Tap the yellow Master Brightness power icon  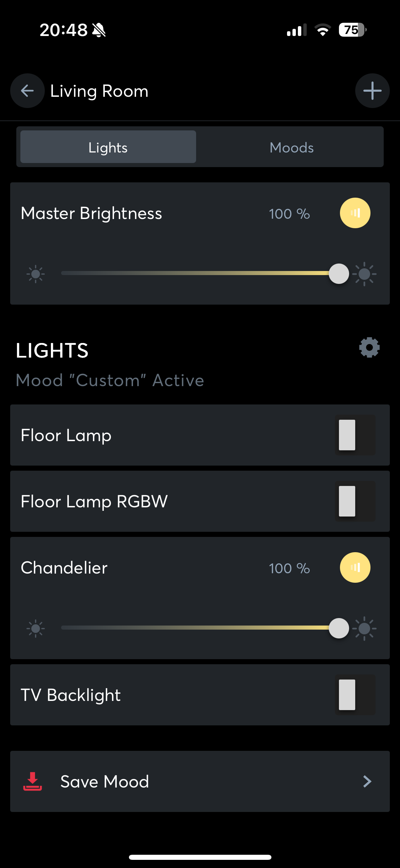[355, 213]
